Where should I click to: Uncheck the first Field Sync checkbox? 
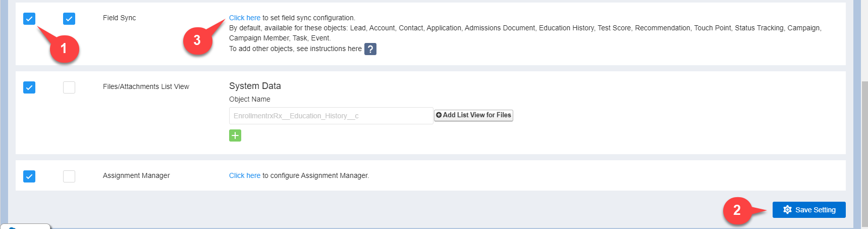point(29,19)
